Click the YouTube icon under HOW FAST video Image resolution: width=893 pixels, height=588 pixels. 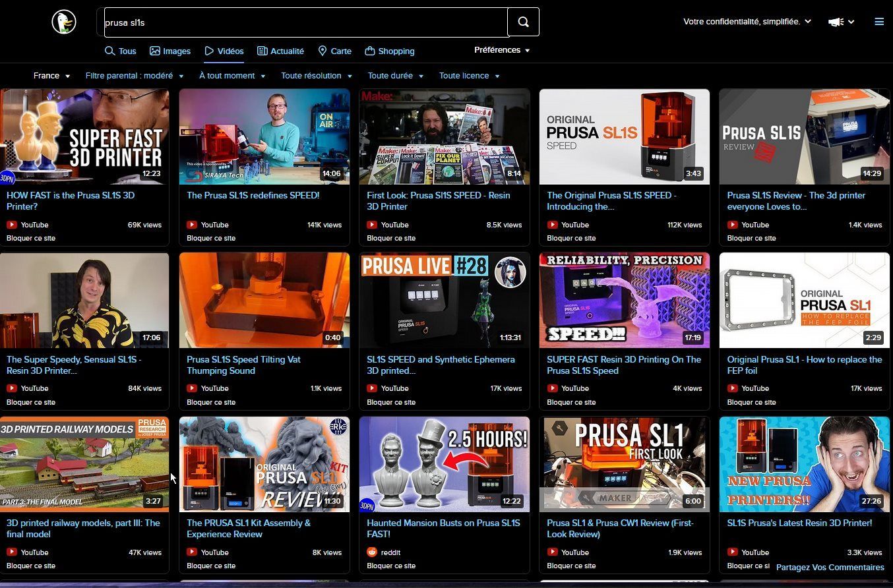[12, 225]
